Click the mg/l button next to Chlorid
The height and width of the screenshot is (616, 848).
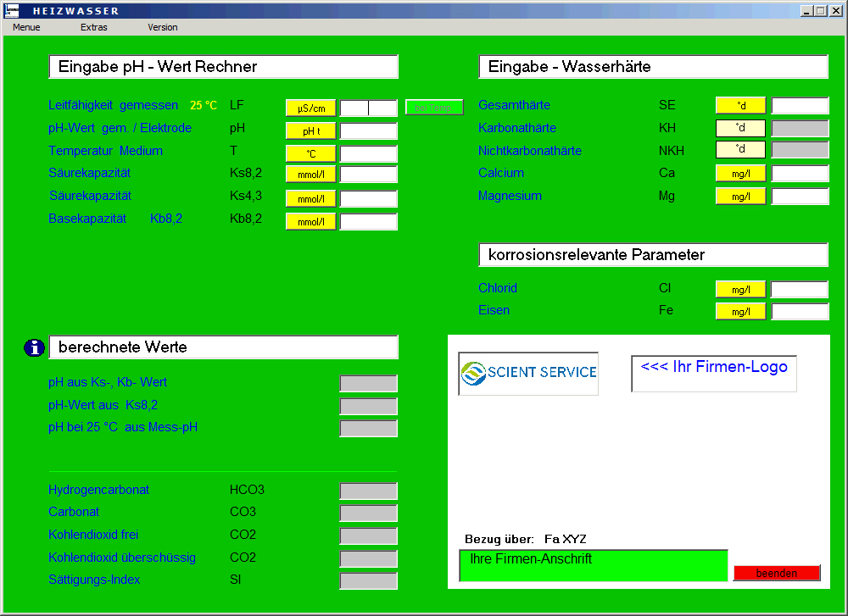pyautogui.click(x=740, y=290)
